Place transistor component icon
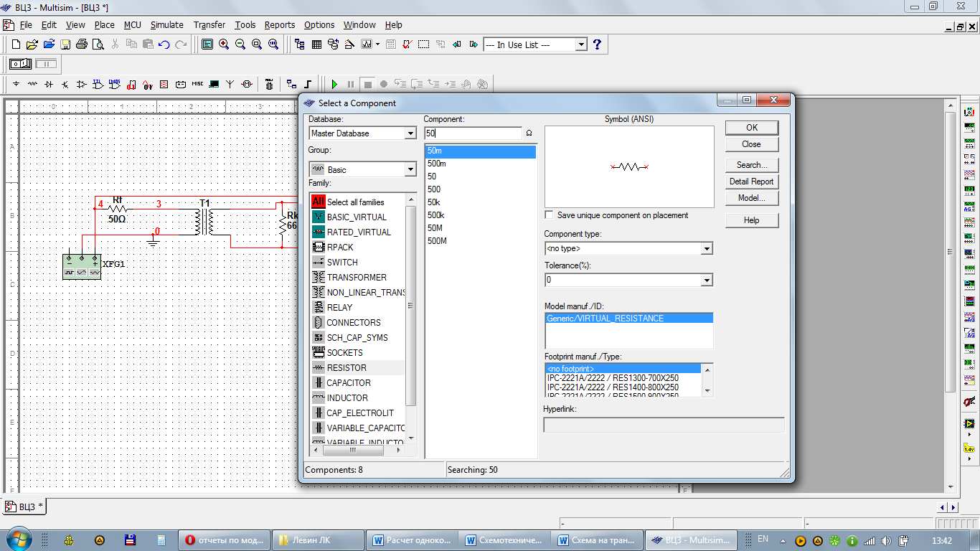Viewport: 980px width, 551px height. (65, 84)
